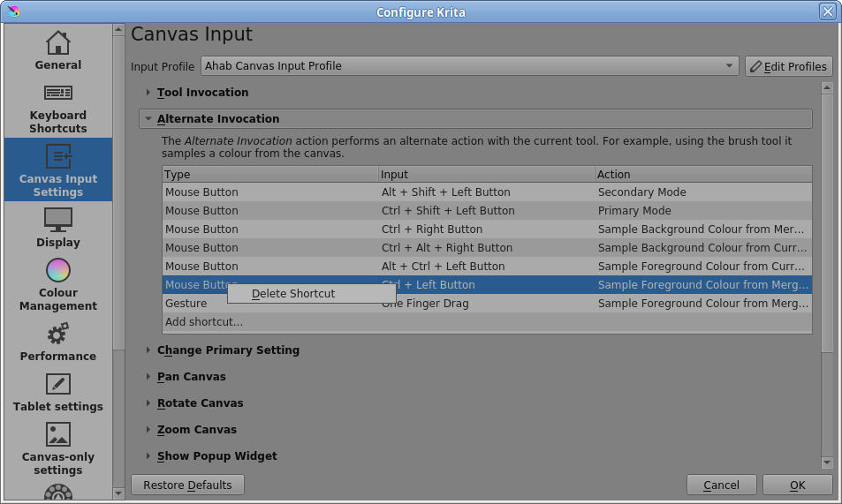The width and height of the screenshot is (842, 504).
Task: Click the Type column header
Action: click(x=270, y=175)
